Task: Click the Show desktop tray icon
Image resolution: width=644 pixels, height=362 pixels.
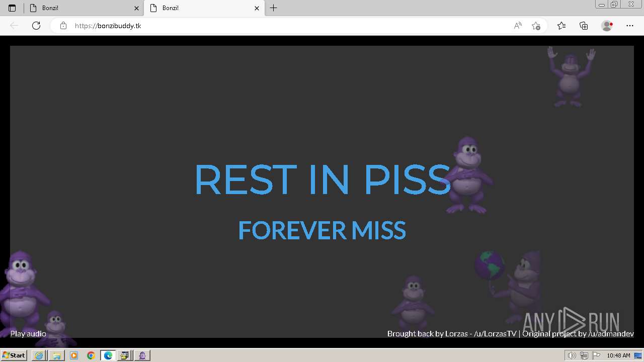Action: pos(638,356)
